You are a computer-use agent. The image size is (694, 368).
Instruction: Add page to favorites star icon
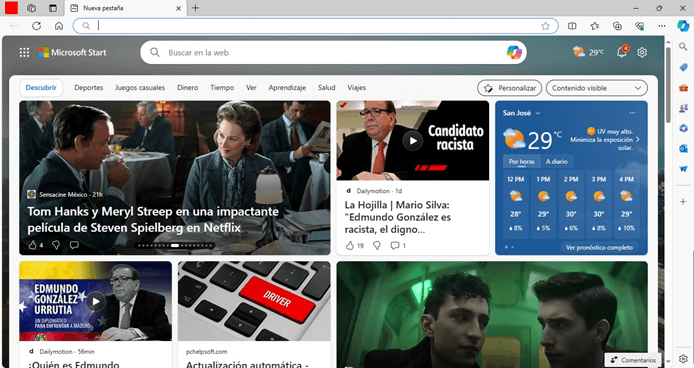[545, 26]
